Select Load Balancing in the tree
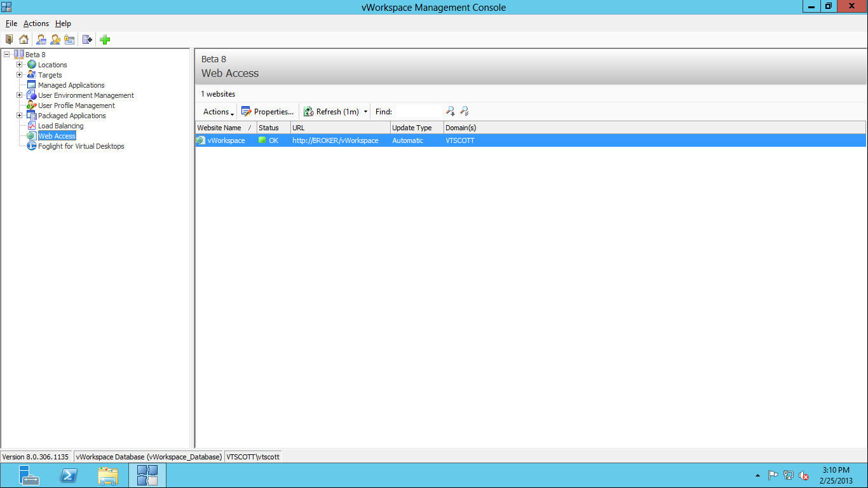This screenshot has width=868, height=488. (60, 126)
